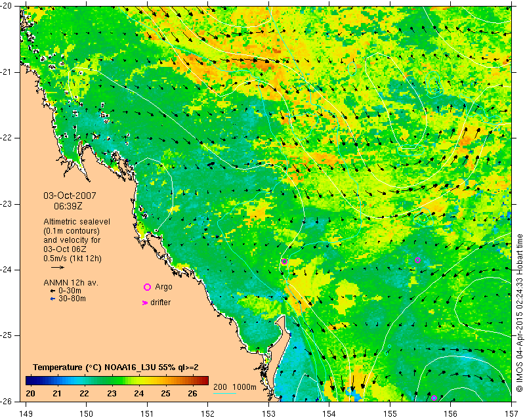The height and width of the screenshot is (420, 525).
Task: Click the date text "03-Oct-2007"
Action: tap(70, 196)
